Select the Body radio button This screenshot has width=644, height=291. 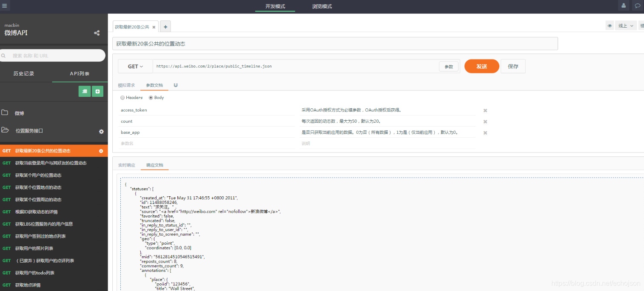coord(151,98)
